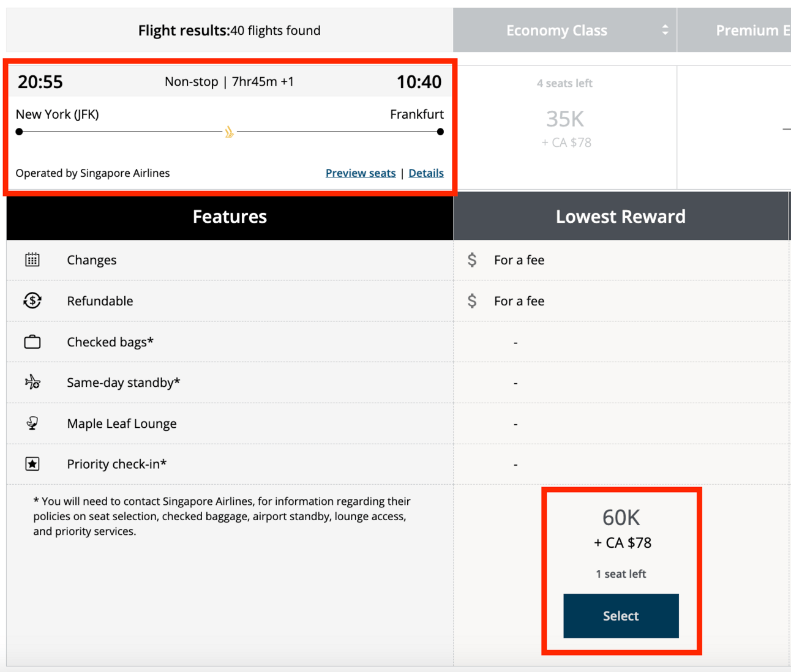
Task: Click 'Non-stop | 7hr45m +1' text
Action: (229, 82)
